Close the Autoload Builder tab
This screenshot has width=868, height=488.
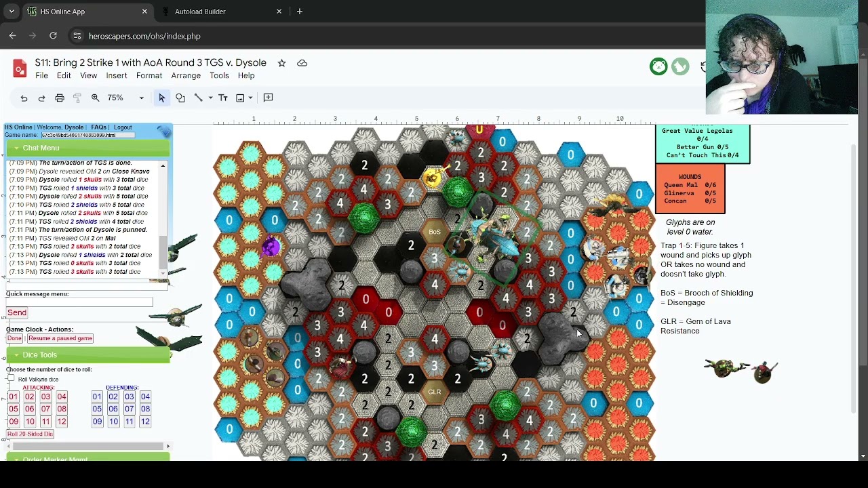[x=279, y=12]
